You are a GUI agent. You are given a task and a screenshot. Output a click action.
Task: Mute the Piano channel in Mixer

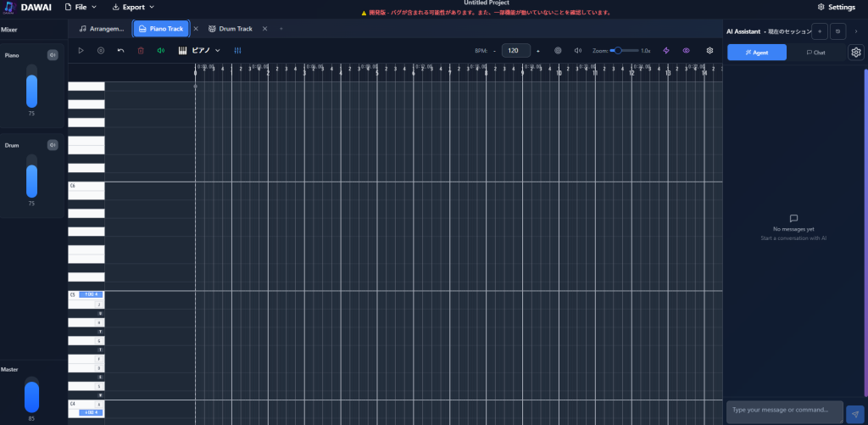click(53, 55)
